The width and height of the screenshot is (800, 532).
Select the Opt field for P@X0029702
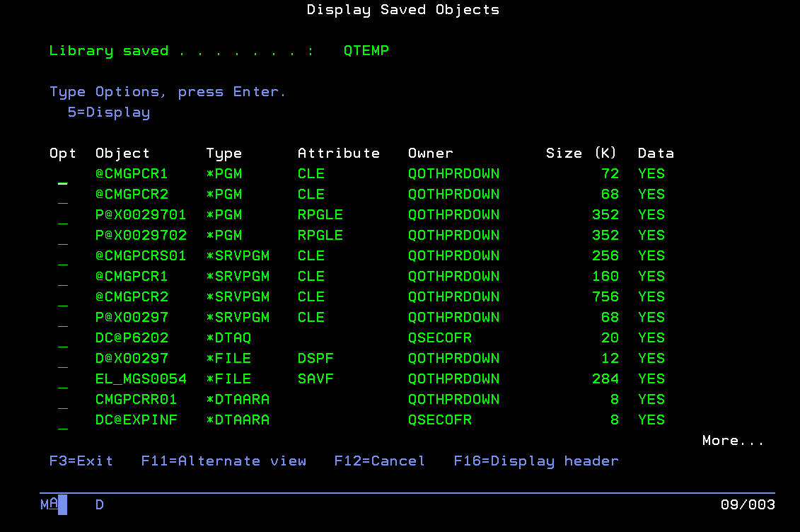[x=63, y=236]
